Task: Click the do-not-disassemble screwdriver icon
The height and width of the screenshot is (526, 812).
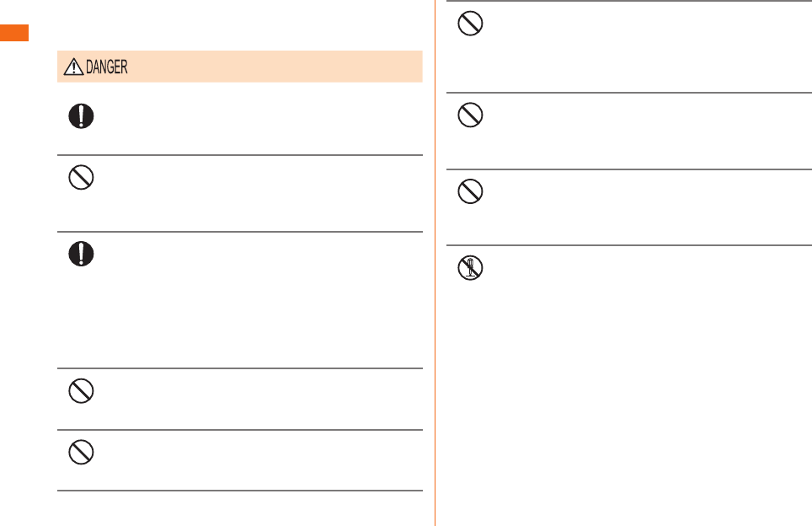Action: click(x=470, y=268)
